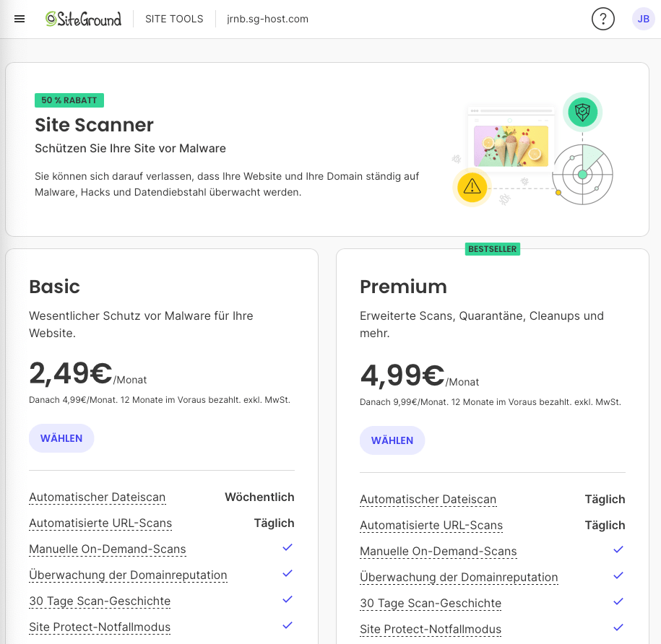Click the green shield icon in illustration
661x644 pixels.
click(582, 113)
